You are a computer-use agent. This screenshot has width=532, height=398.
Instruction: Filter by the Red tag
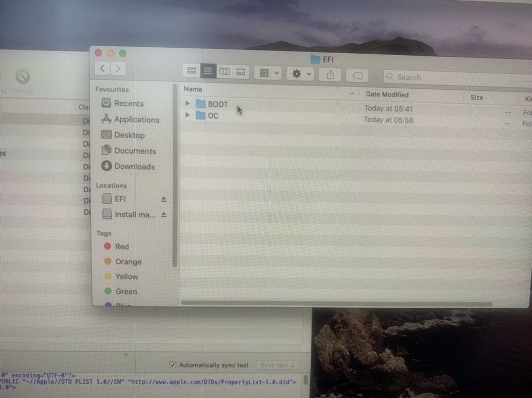click(x=117, y=247)
